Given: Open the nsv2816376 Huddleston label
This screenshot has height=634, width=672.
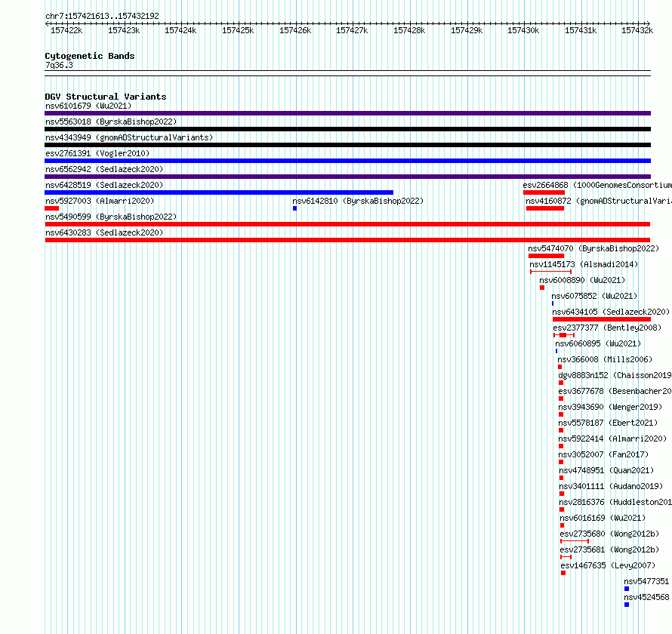Looking at the screenshot, I should 615,502.
